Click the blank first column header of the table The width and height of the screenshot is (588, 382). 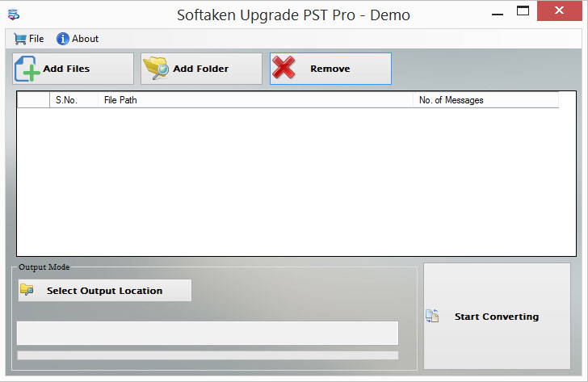[x=33, y=100]
